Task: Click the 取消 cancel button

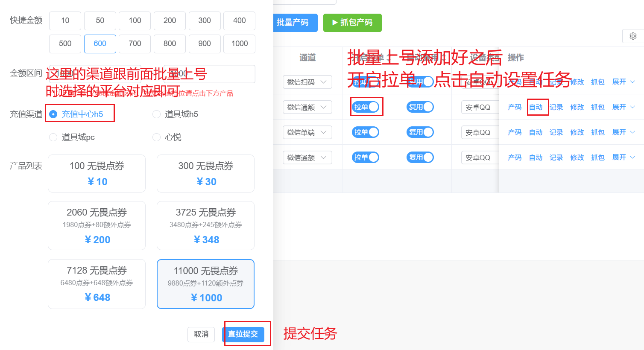Action: (201, 334)
